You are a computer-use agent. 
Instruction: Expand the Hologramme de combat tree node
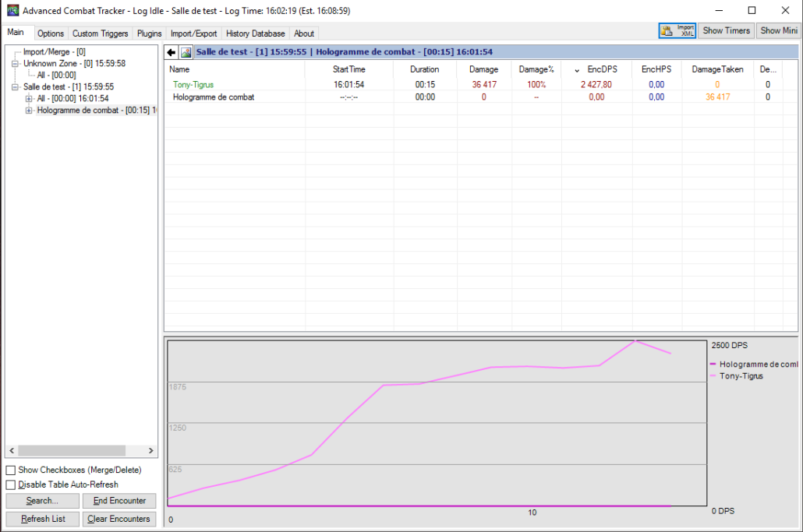click(30, 111)
